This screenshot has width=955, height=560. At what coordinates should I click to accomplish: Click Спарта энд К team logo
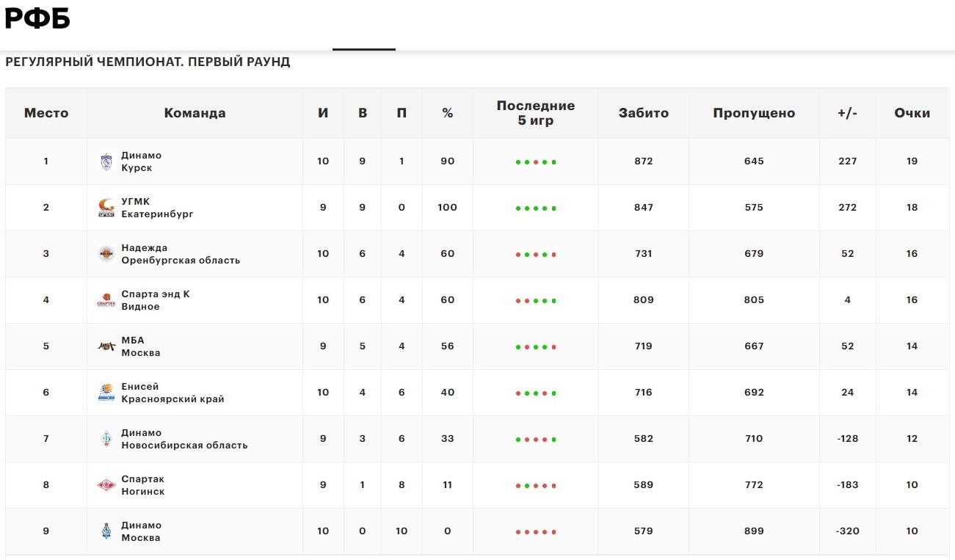click(x=106, y=300)
